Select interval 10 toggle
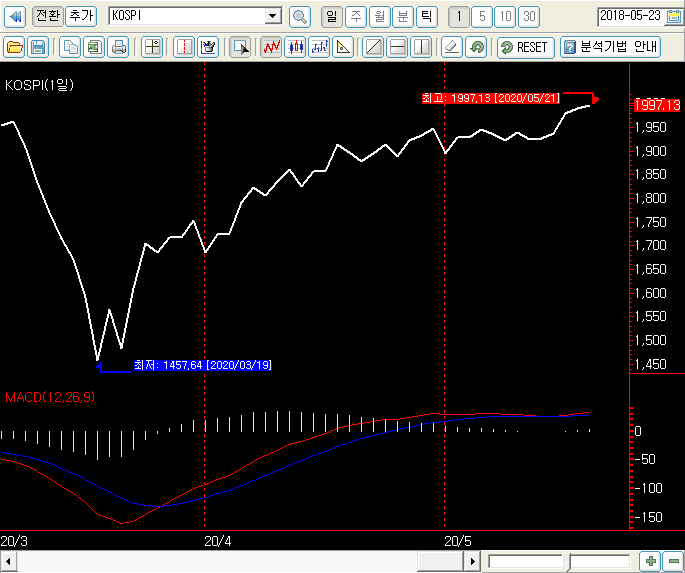Viewport: 685px width, 573px height. (x=505, y=17)
